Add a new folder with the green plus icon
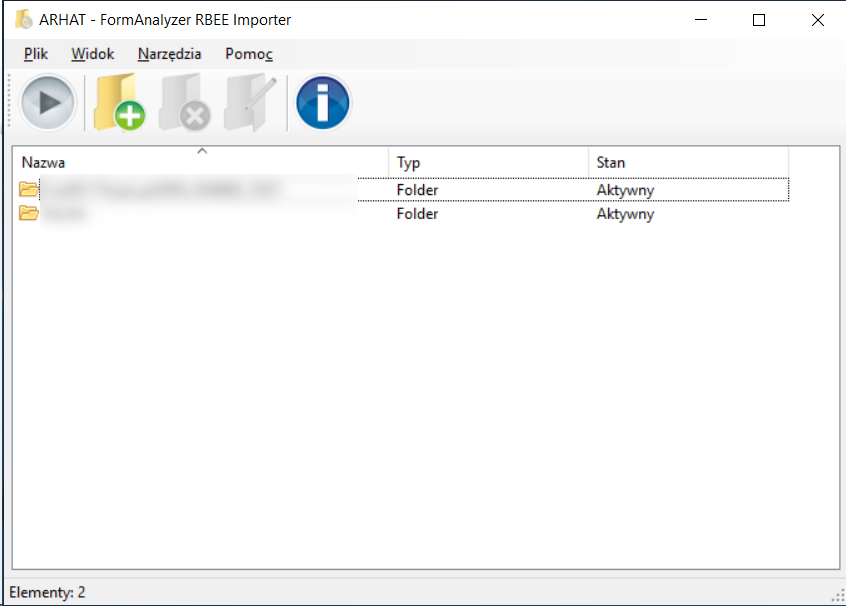846x606 pixels. 119,103
